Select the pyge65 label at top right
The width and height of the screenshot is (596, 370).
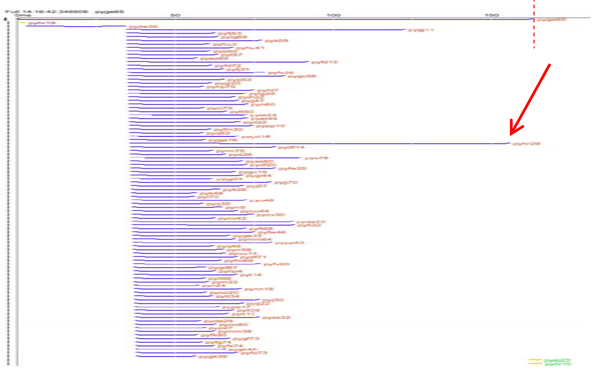point(551,19)
